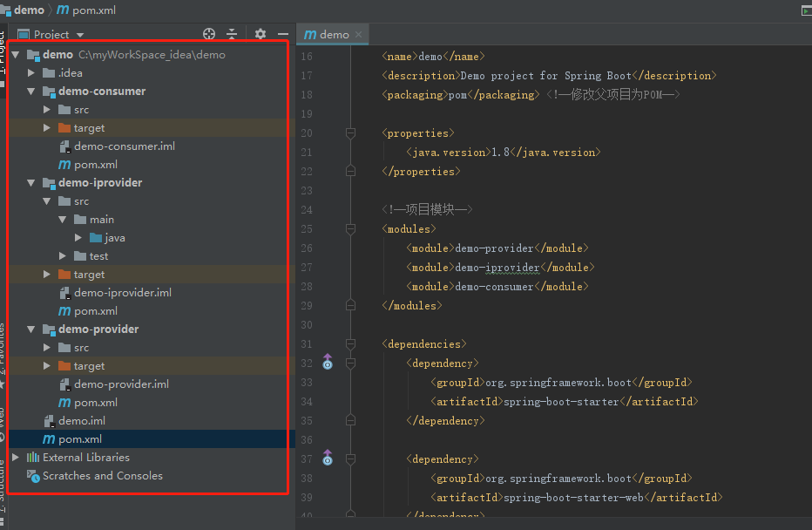The height and width of the screenshot is (530, 812).
Task: Expand src folder under demo-provider
Action: (46, 348)
